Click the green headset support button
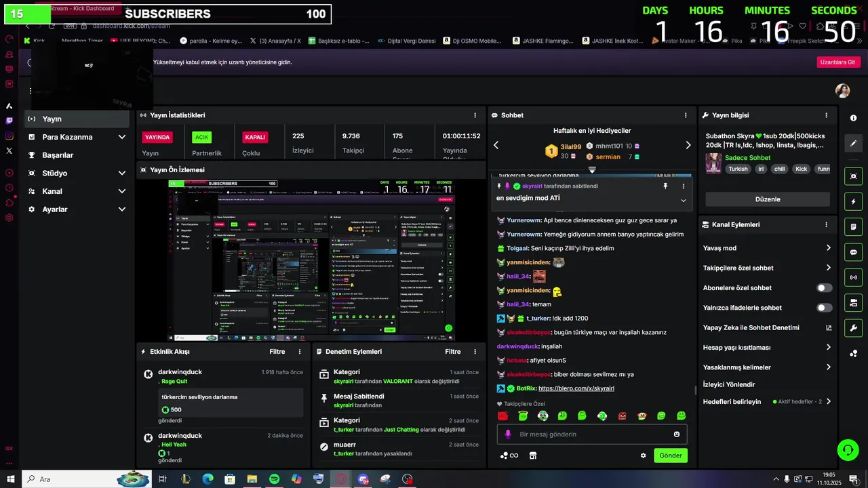 pos(847,449)
